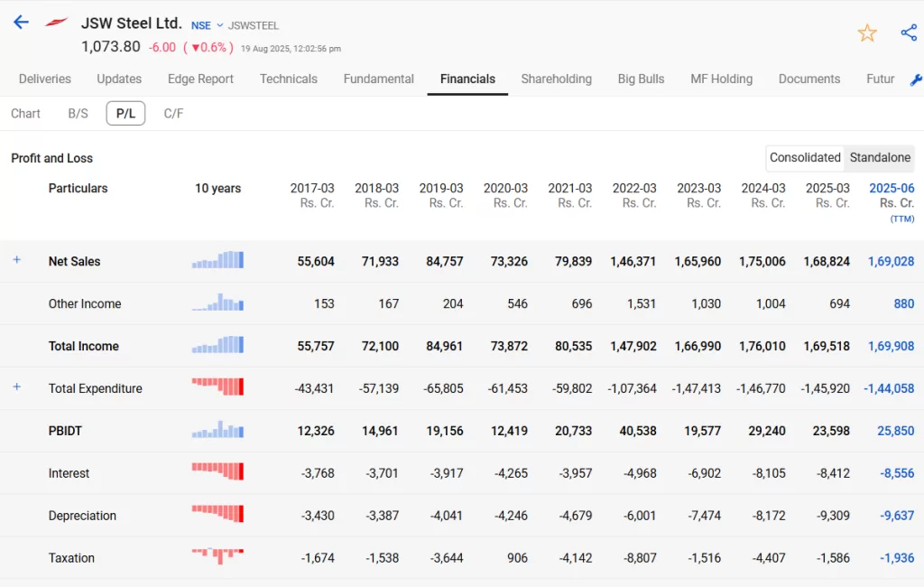Open the Documents tab
The image size is (924, 587).
pyautogui.click(x=809, y=79)
